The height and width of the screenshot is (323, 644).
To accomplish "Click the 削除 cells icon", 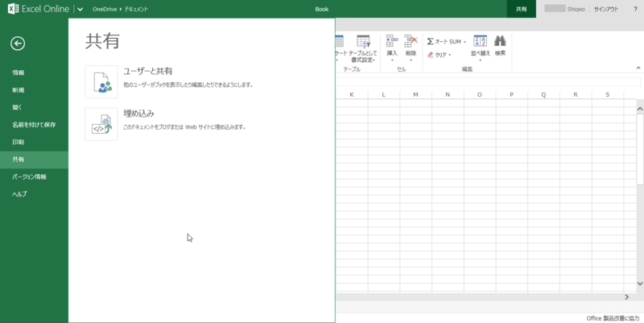I will [x=411, y=41].
